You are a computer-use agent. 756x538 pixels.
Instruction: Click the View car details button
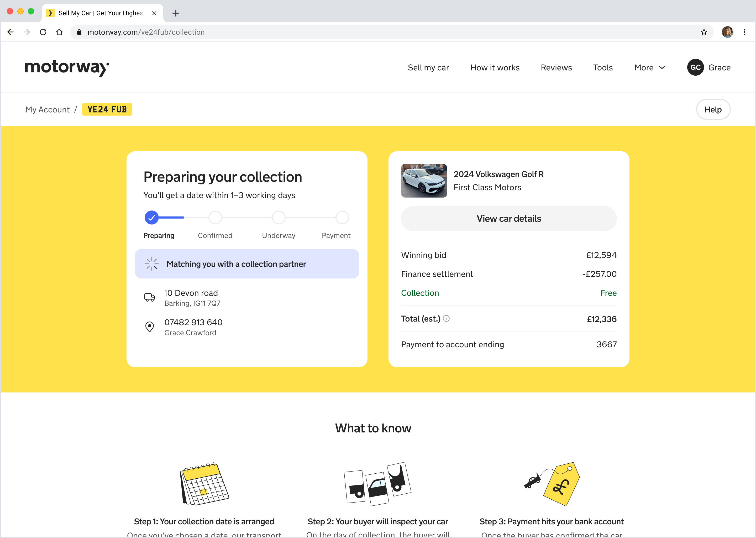click(509, 219)
